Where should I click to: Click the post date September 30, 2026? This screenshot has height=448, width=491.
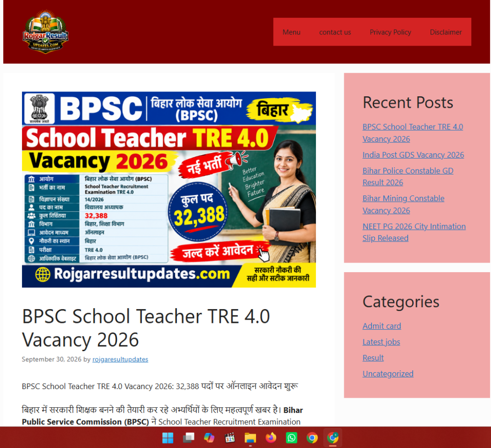52,359
